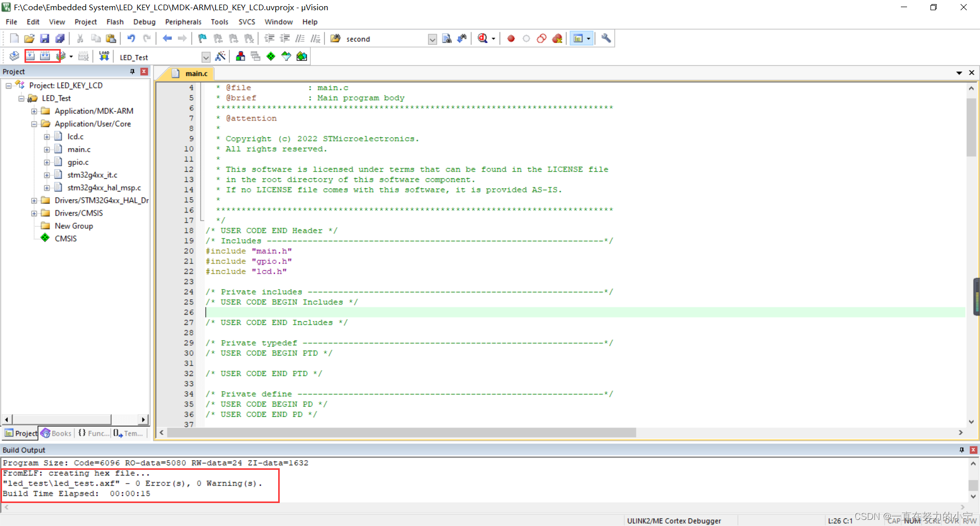Collapse the LED_Test target node

pyautogui.click(x=21, y=99)
